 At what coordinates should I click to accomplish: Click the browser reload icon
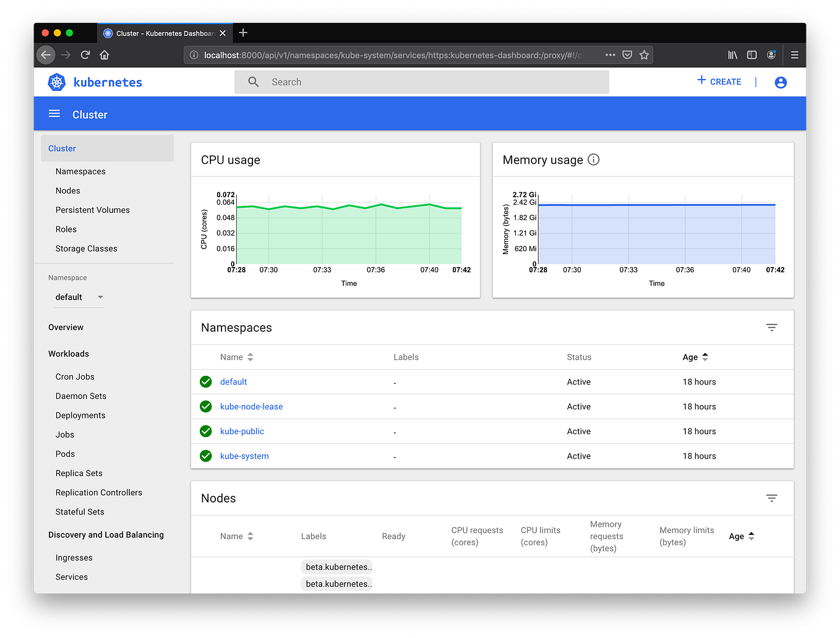(x=85, y=54)
